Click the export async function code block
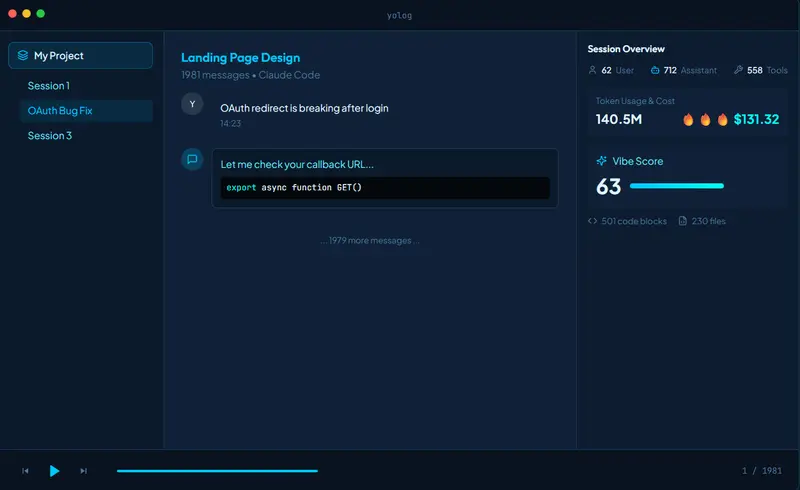 pyautogui.click(x=385, y=188)
